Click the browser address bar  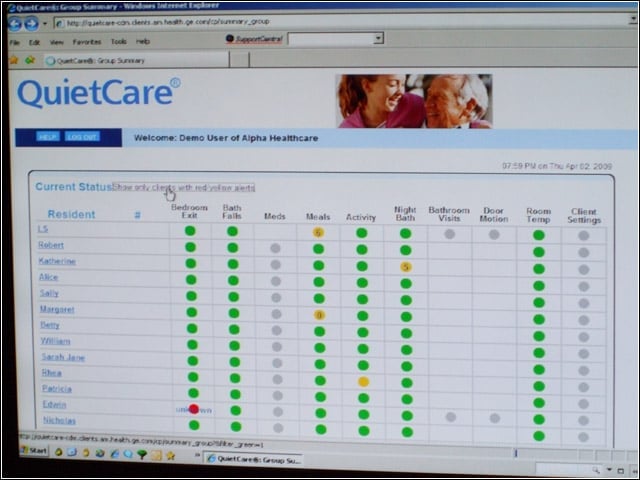click(x=343, y=22)
